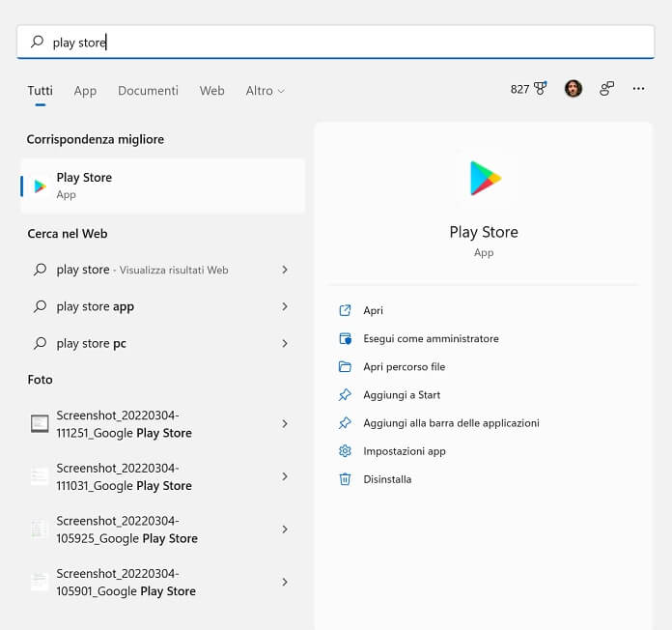
Task: Expand the Altro dropdown
Action: [265, 91]
